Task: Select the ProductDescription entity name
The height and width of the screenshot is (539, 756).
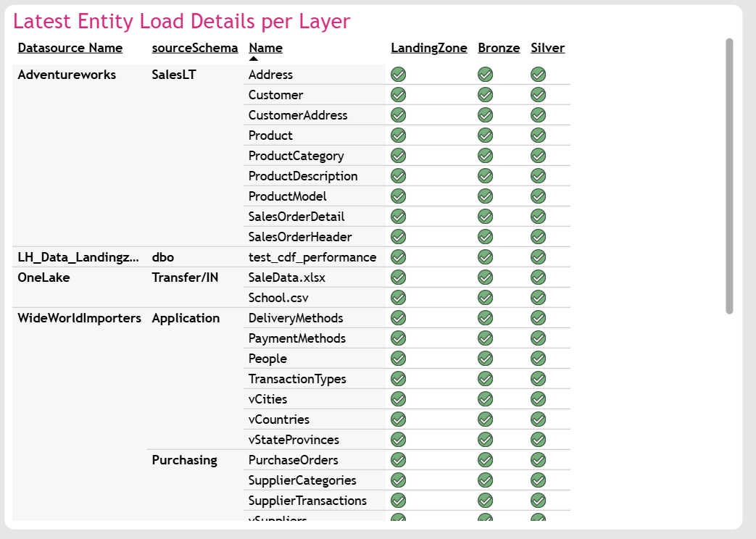Action: 303,176
